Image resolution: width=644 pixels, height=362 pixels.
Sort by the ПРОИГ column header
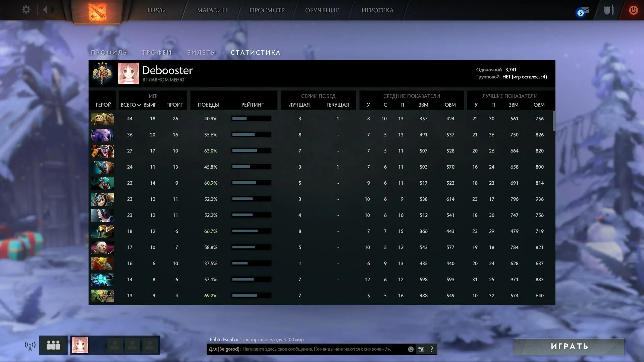point(175,105)
